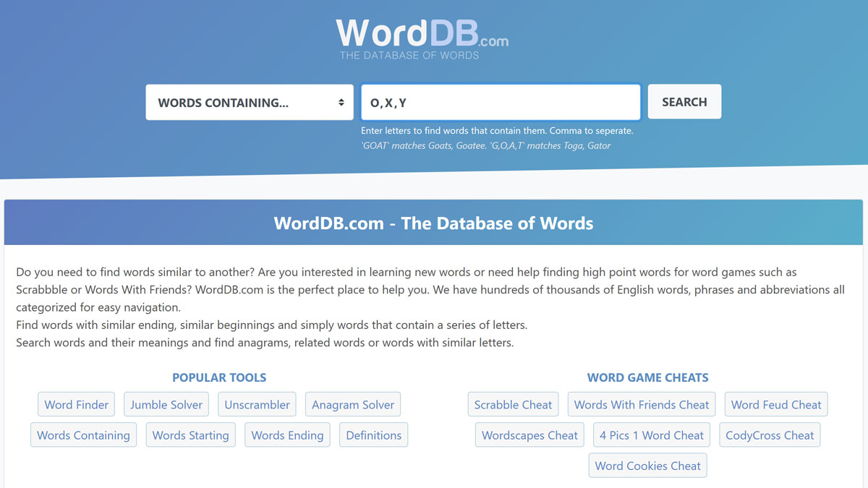868x488 pixels.
Task: Open the Word Cookies Cheat link
Action: pyautogui.click(x=647, y=466)
